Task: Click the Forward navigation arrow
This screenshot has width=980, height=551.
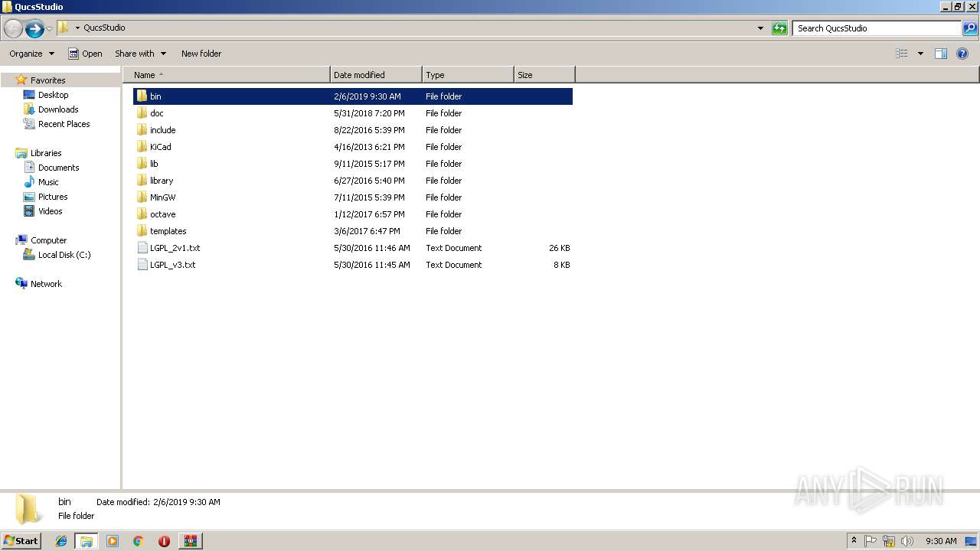Action: point(34,29)
